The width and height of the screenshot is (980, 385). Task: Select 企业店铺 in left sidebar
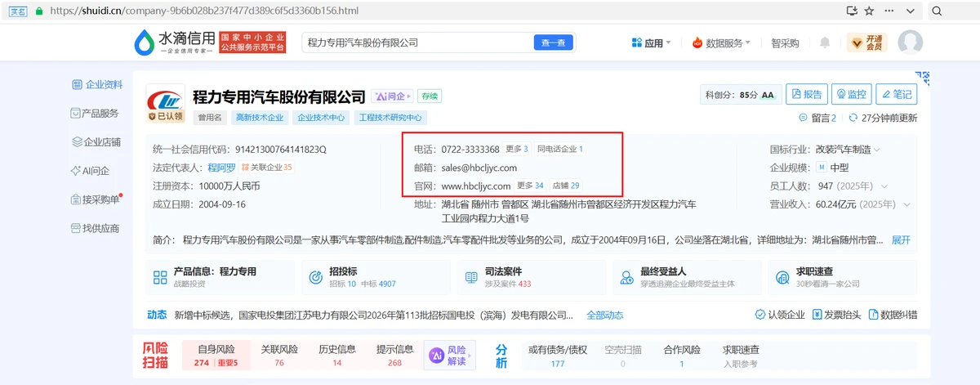(97, 142)
